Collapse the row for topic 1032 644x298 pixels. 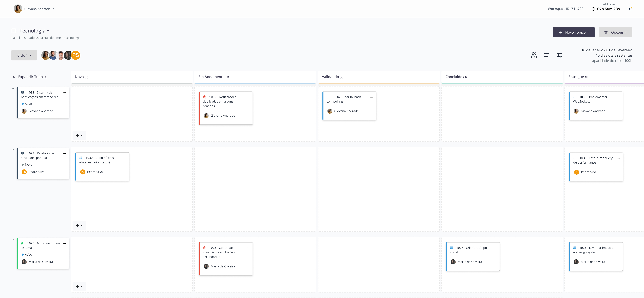click(13, 88)
